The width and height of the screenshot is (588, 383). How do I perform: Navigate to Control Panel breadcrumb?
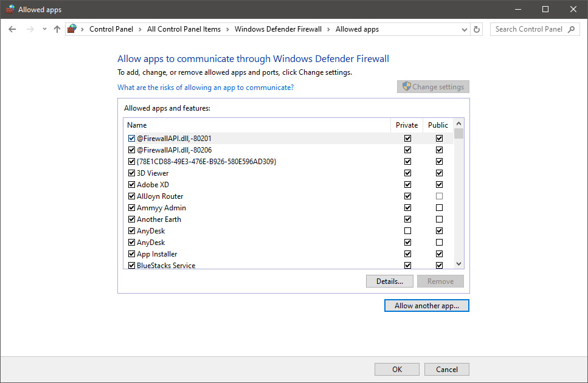pos(111,29)
